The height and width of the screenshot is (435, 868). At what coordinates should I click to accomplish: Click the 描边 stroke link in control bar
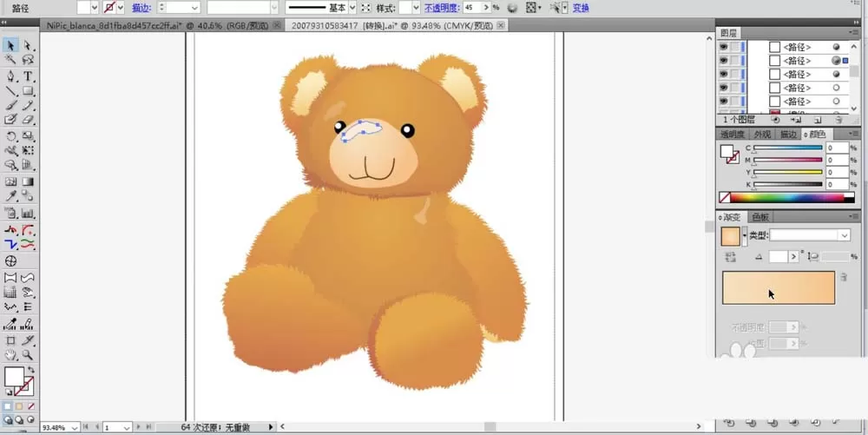(141, 8)
